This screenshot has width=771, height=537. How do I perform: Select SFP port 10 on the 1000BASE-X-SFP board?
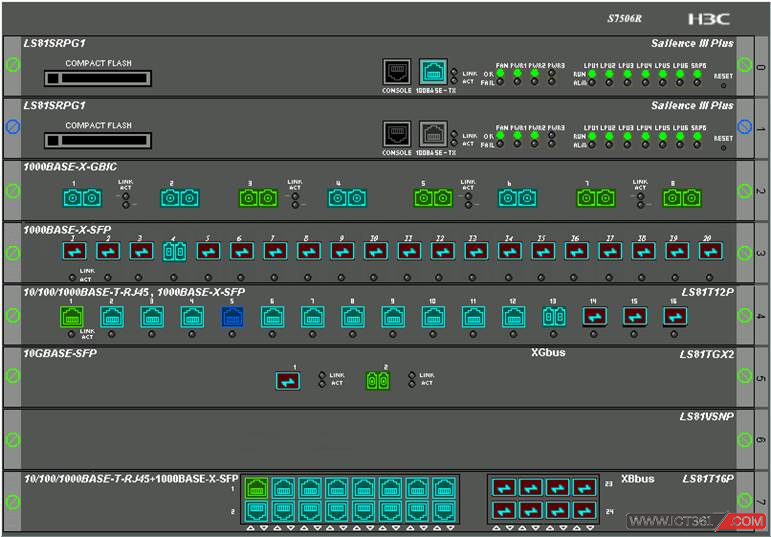tap(376, 251)
